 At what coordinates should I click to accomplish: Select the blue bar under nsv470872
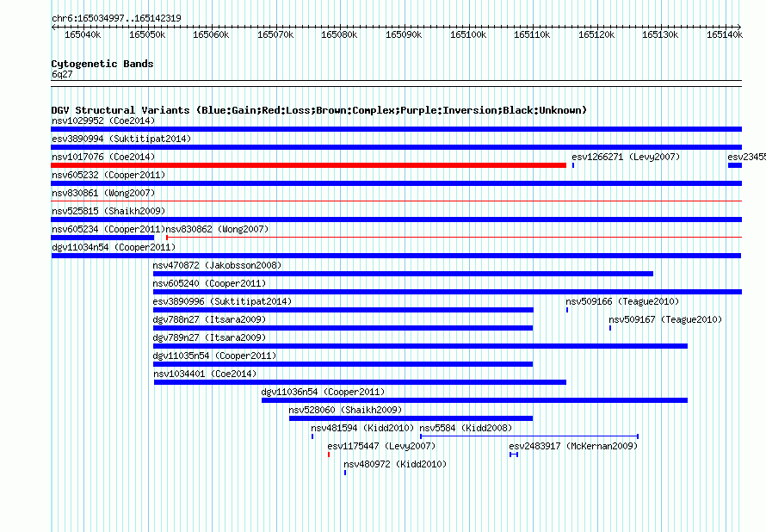[403, 274]
